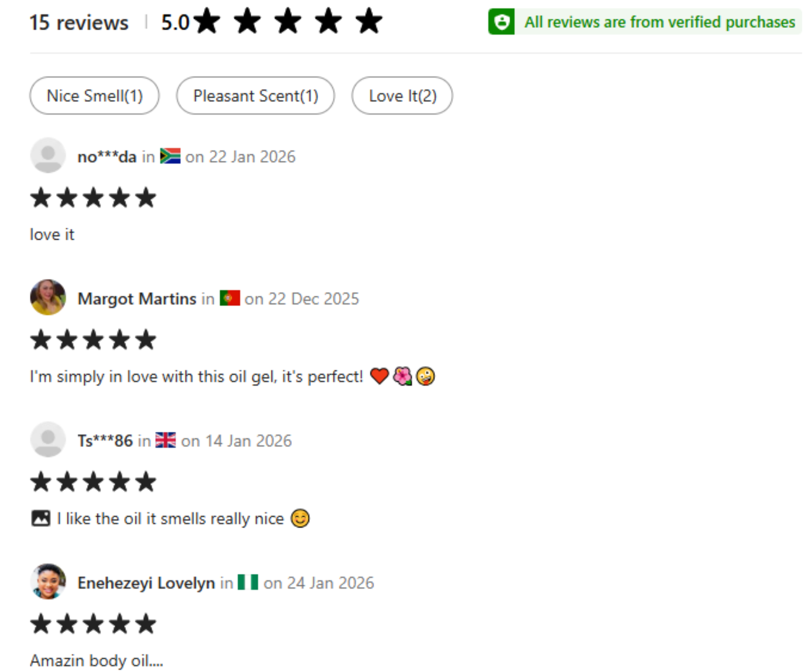This screenshot has height=671, width=812.
Task: Click 'All reviews are from verified purchases' text
Action: coord(660,22)
